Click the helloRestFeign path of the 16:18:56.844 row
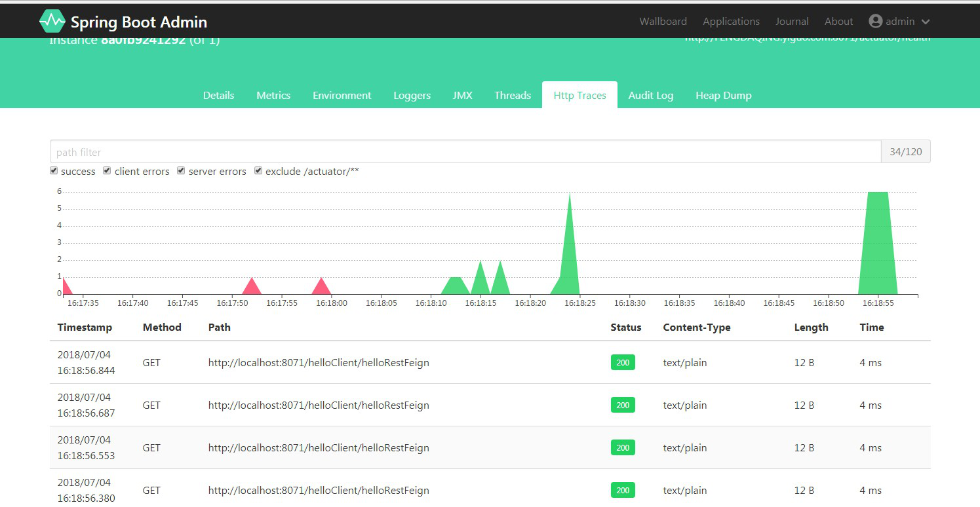The height and width of the screenshot is (507, 980). [319, 362]
